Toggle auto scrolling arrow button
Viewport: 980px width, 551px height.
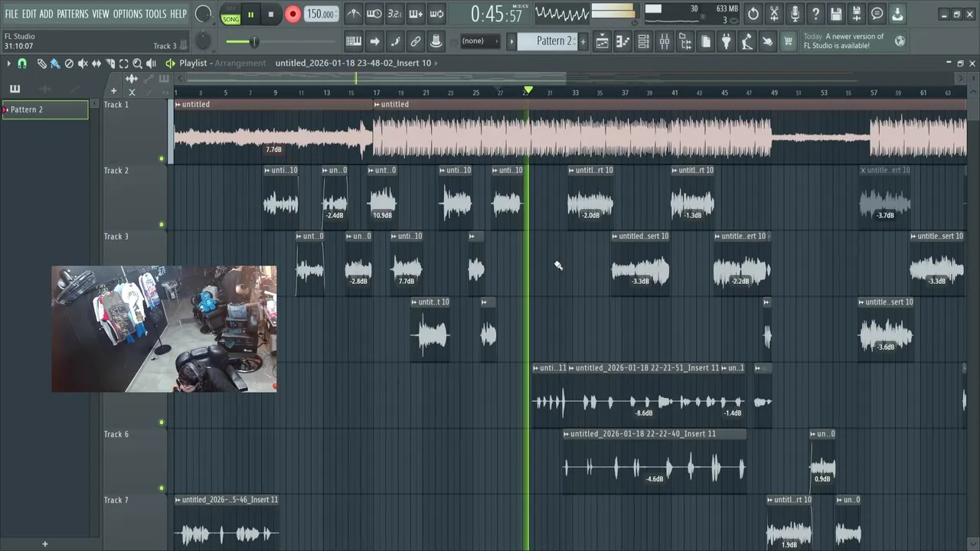374,41
